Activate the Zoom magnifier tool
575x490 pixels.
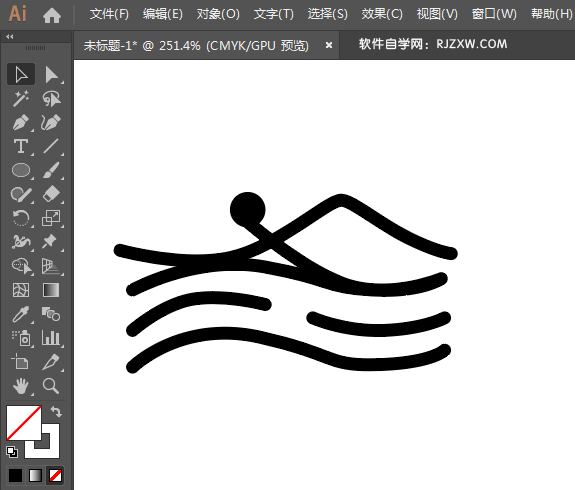pyautogui.click(x=51, y=386)
